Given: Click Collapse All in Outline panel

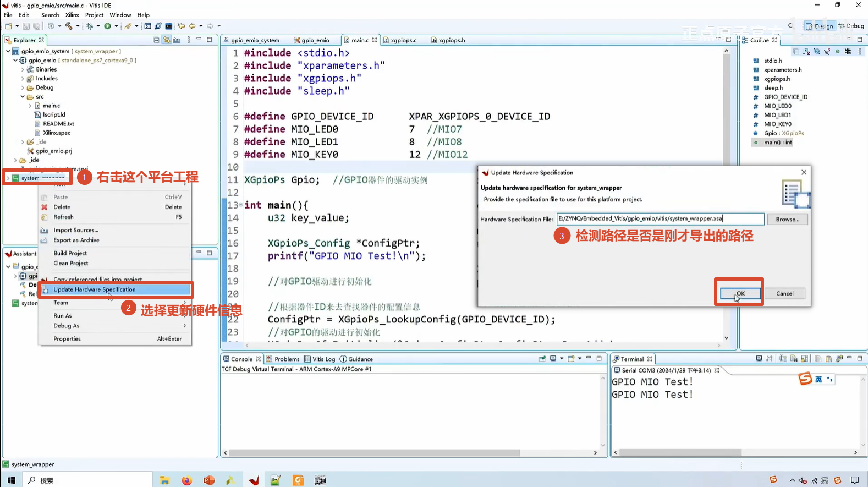Looking at the screenshot, I should (796, 52).
